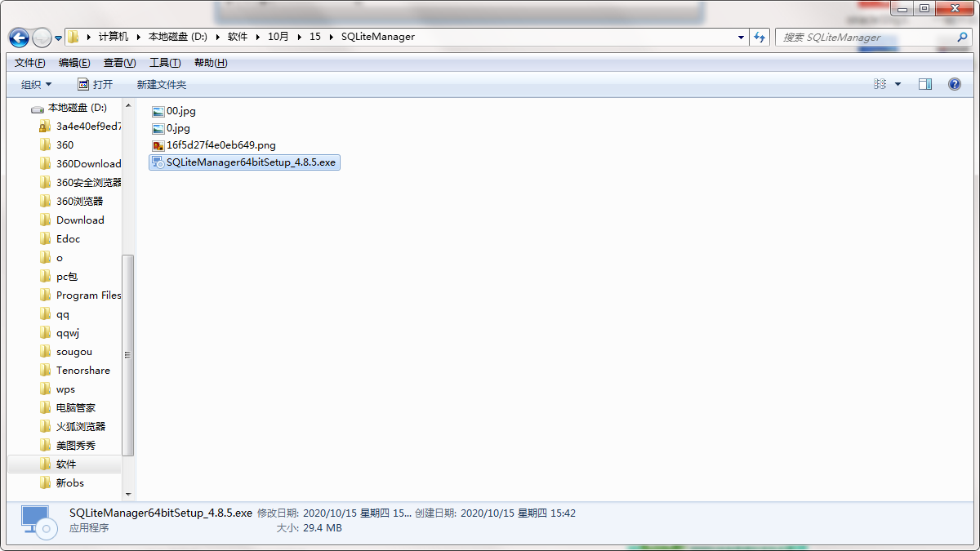The height and width of the screenshot is (551, 980).
Task: Click the sidebar scroll down arrow
Action: pyautogui.click(x=128, y=494)
